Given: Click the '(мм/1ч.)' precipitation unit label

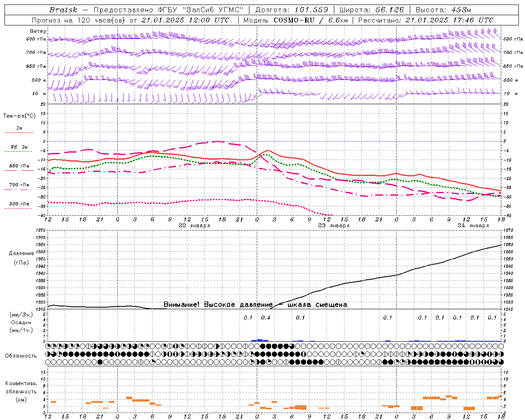Looking at the screenshot, I should pyautogui.click(x=21, y=330).
